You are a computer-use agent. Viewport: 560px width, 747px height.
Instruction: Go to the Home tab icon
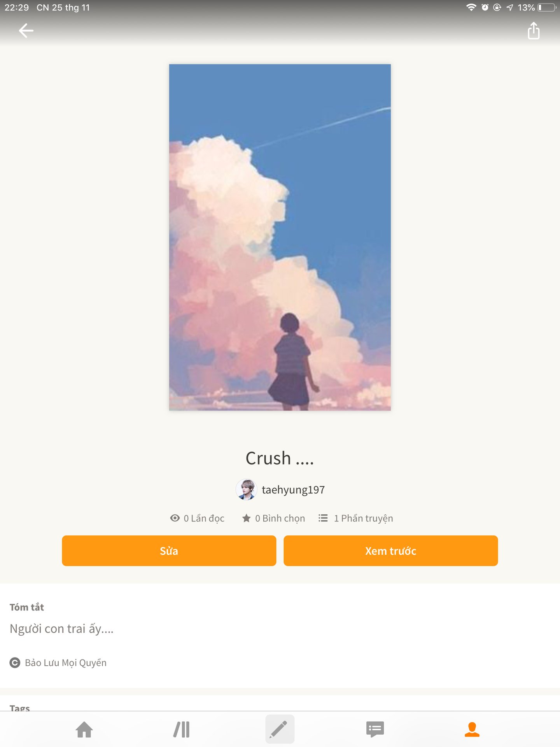click(x=84, y=729)
